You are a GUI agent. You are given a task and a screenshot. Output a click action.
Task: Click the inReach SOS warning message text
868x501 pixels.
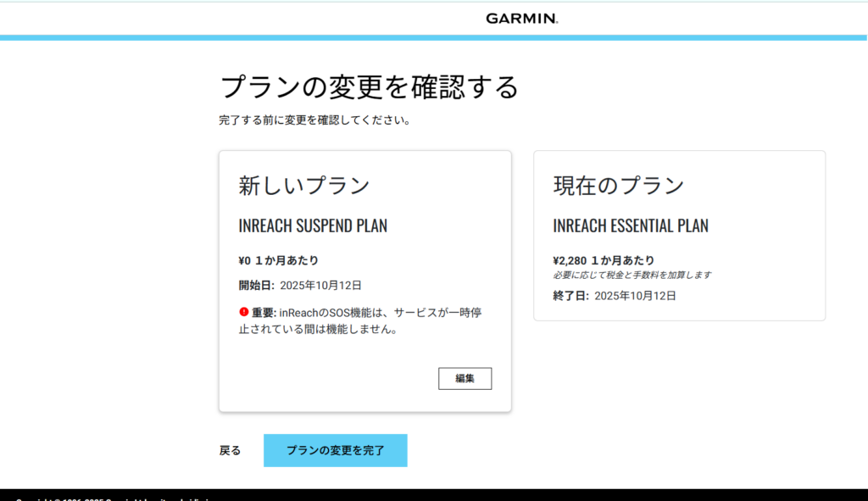373,321
